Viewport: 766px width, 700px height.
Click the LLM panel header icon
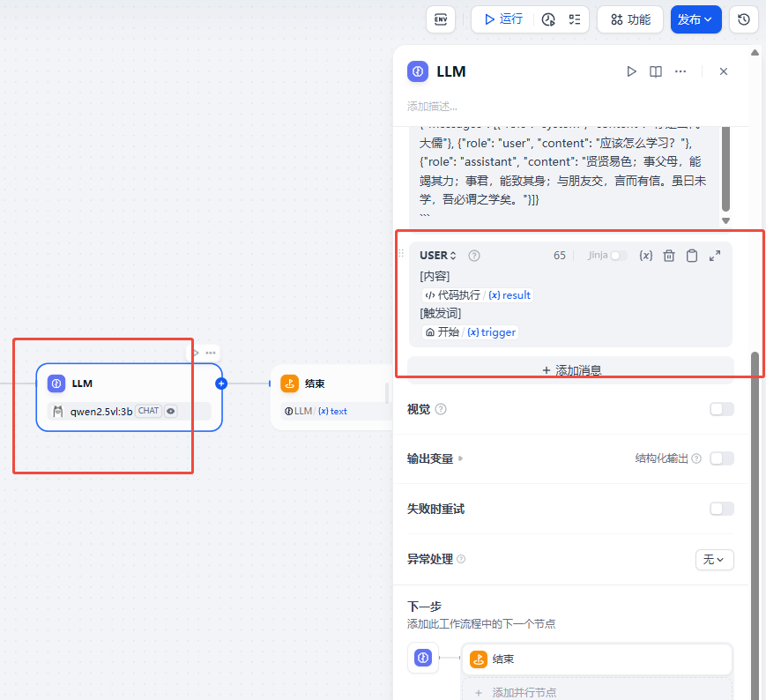tap(418, 71)
